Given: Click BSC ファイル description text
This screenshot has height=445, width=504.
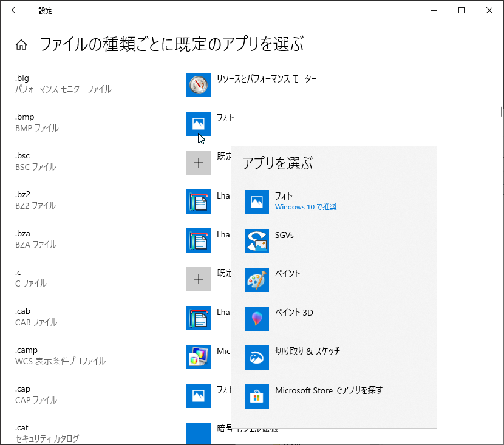Looking at the screenshot, I should point(36,167).
